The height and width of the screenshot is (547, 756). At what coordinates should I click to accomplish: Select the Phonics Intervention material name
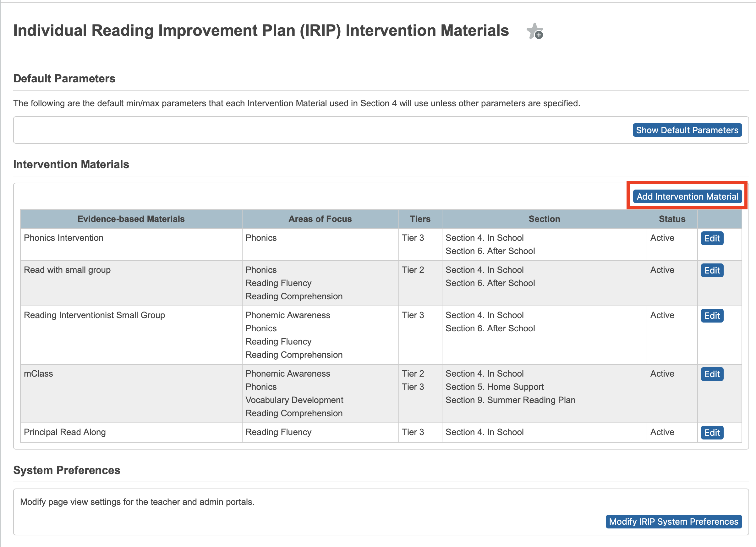point(63,238)
